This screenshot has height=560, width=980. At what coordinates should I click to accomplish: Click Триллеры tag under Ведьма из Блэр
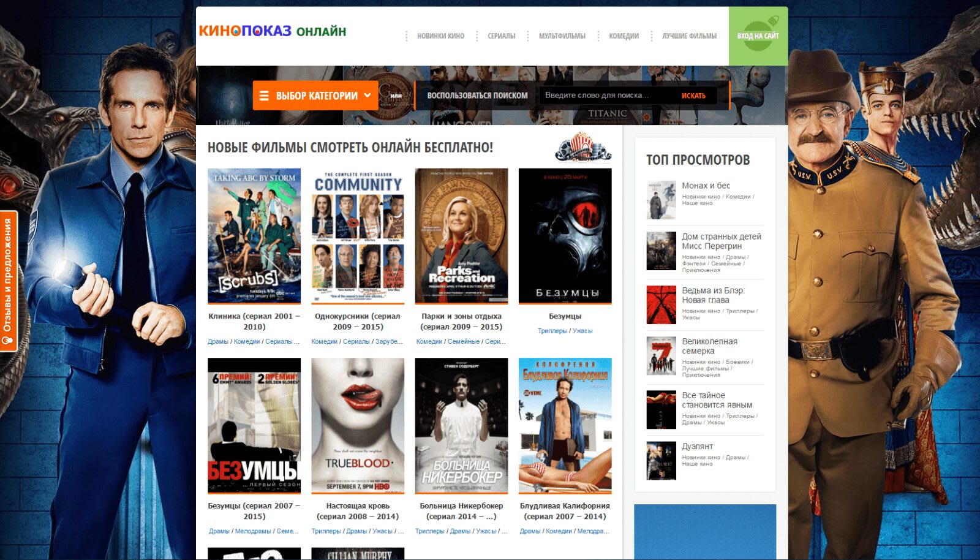click(x=740, y=311)
